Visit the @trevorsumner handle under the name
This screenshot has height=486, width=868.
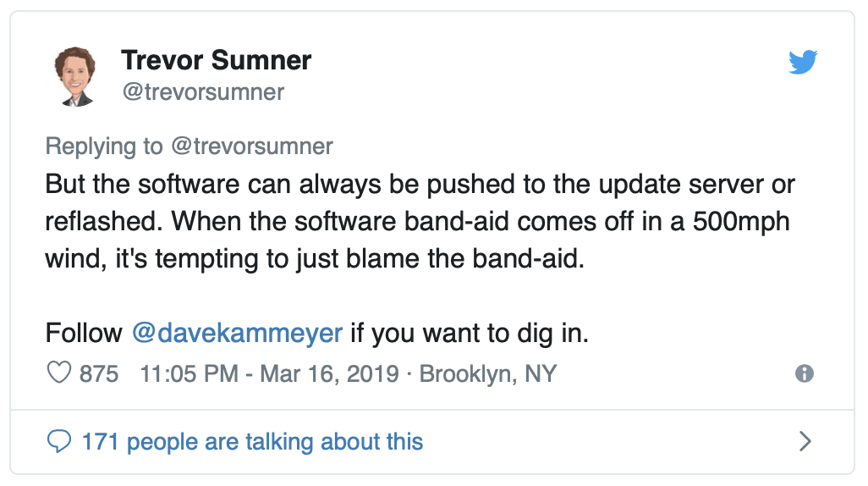[x=203, y=91]
